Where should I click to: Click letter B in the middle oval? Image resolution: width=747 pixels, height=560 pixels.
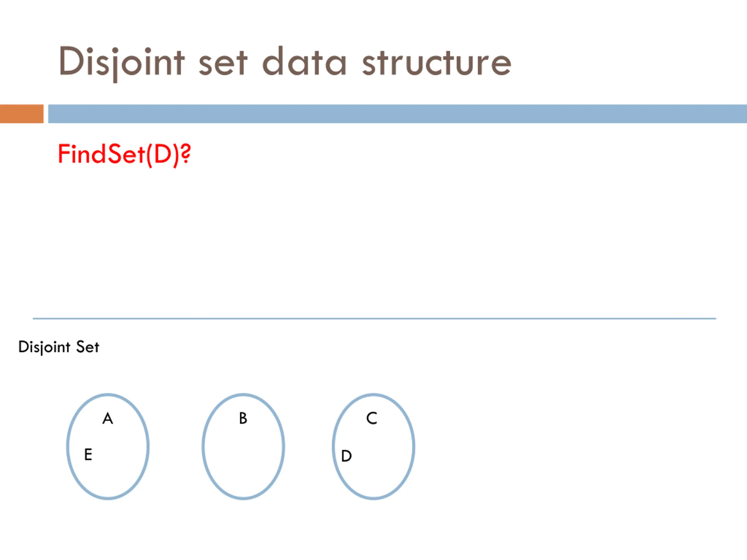tap(243, 418)
